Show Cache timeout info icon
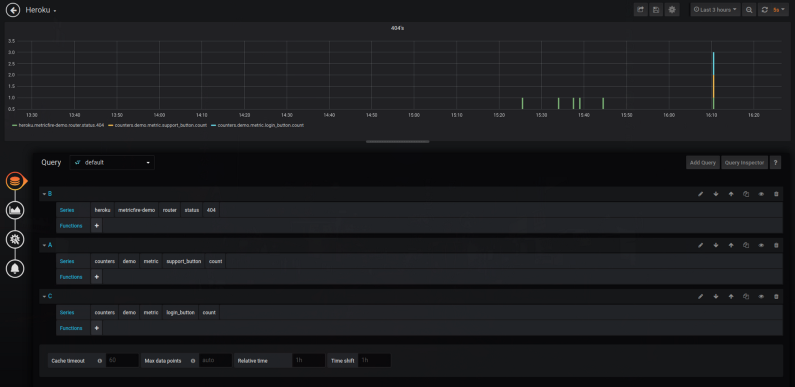795x387 pixels. [99, 361]
